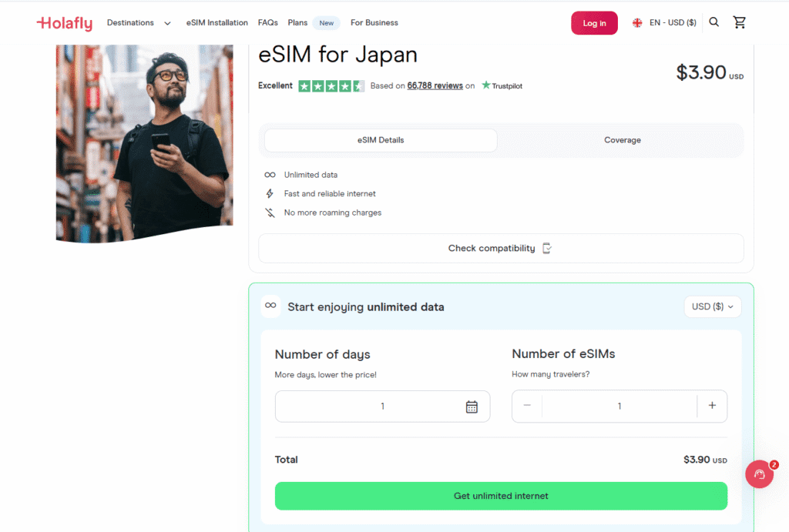Click the Log in button
Image resolution: width=789 pixels, height=532 pixels.
(x=594, y=22)
